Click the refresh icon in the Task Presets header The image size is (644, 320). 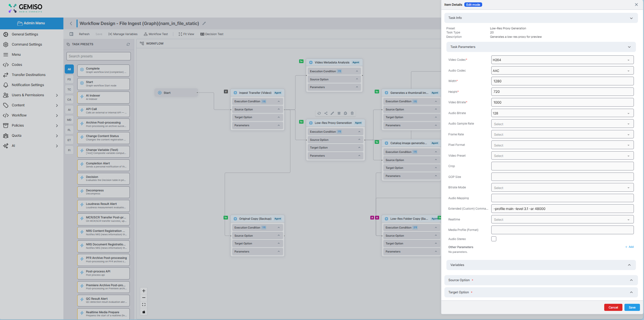(x=128, y=44)
